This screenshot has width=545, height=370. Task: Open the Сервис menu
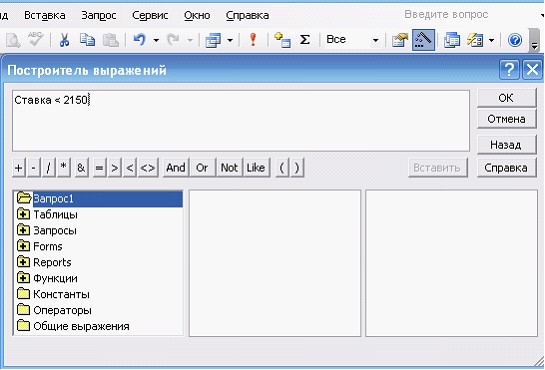150,15
